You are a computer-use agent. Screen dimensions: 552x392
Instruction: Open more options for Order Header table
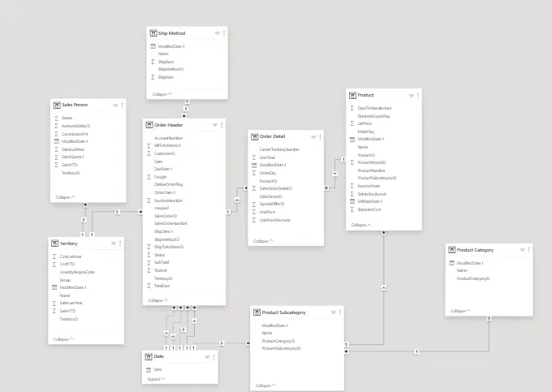tap(222, 125)
